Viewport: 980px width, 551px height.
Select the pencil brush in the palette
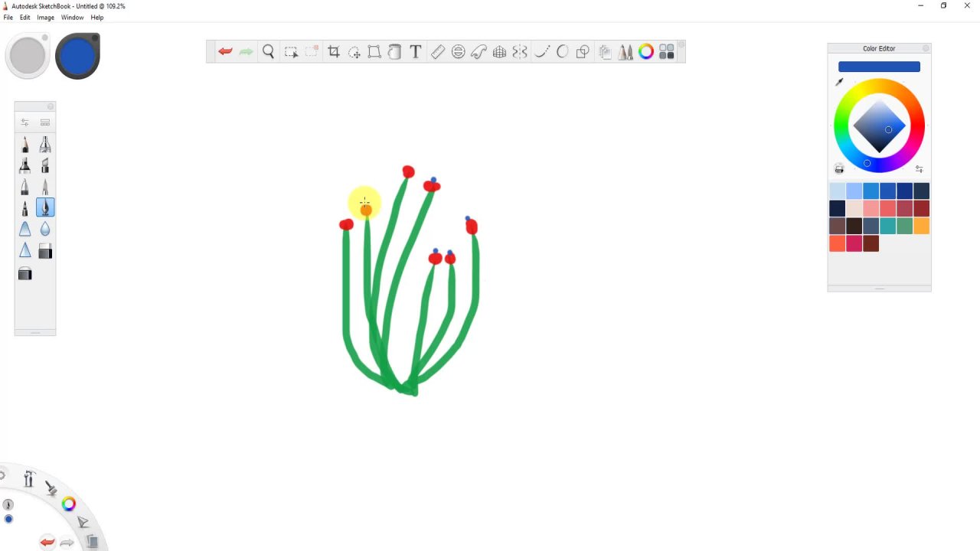point(25,145)
